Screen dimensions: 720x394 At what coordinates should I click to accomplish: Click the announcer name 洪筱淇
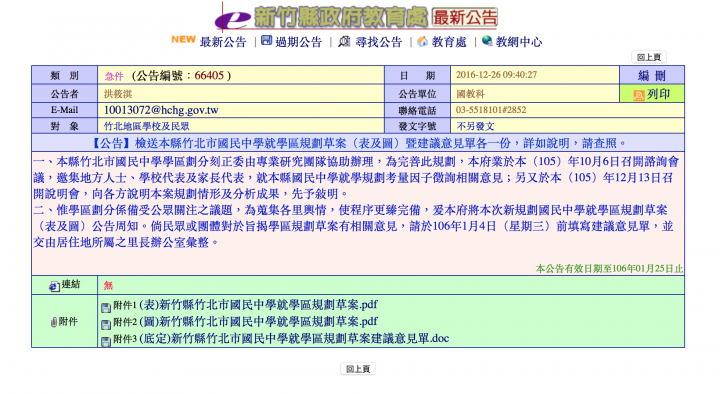(118, 94)
